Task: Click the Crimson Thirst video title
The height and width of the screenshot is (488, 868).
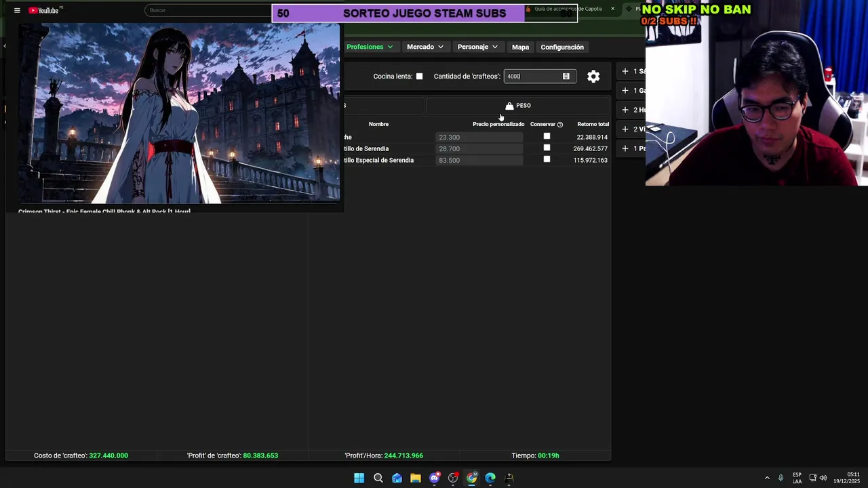Action: click(104, 211)
